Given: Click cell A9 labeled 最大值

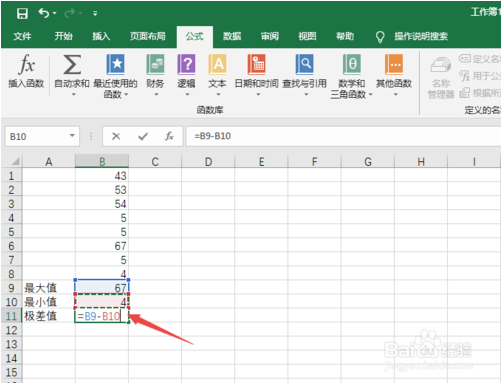Looking at the screenshot, I should pyautogui.click(x=49, y=287).
